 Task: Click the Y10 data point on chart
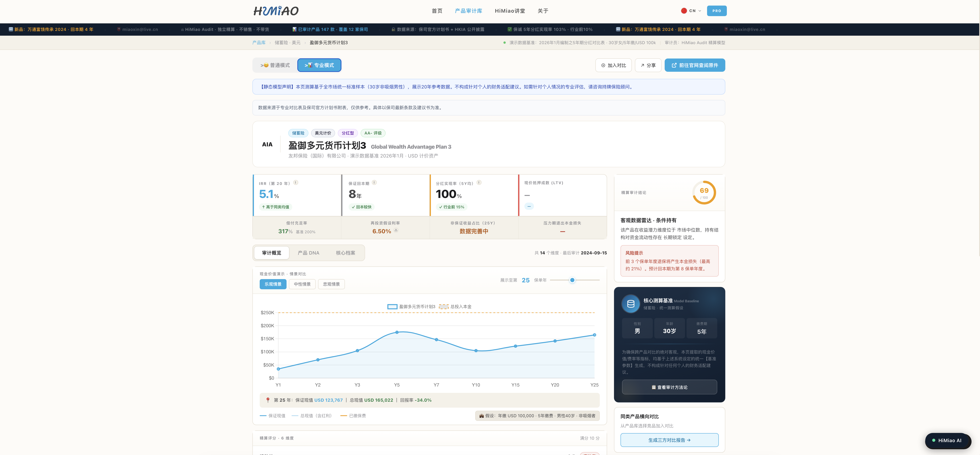pos(476,351)
